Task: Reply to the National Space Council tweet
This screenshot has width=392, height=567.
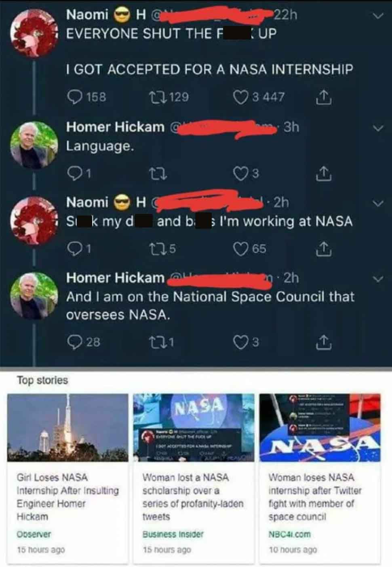Action: pyautogui.click(x=74, y=342)
